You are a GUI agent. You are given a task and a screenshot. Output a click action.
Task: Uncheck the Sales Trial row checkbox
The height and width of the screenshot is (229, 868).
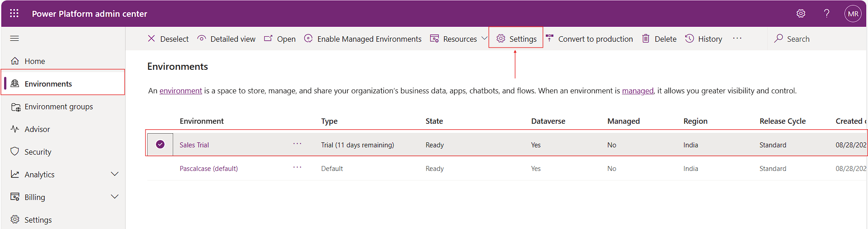coord(160,144)
